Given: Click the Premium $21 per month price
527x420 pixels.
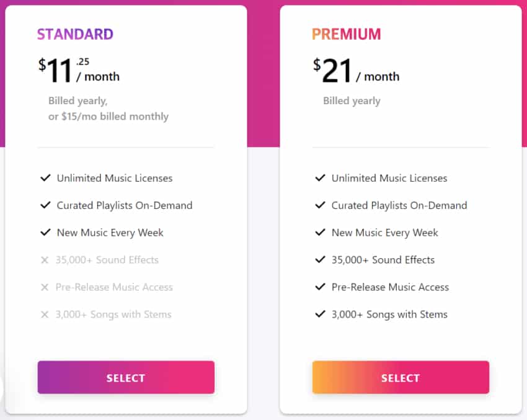Looking at the screenshot, I should [356, 72].
